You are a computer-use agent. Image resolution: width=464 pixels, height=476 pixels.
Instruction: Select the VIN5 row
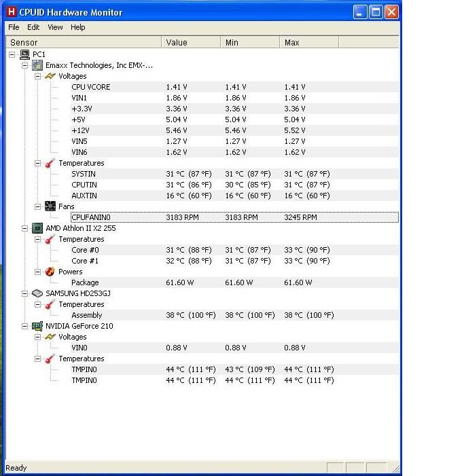(234, 141)
